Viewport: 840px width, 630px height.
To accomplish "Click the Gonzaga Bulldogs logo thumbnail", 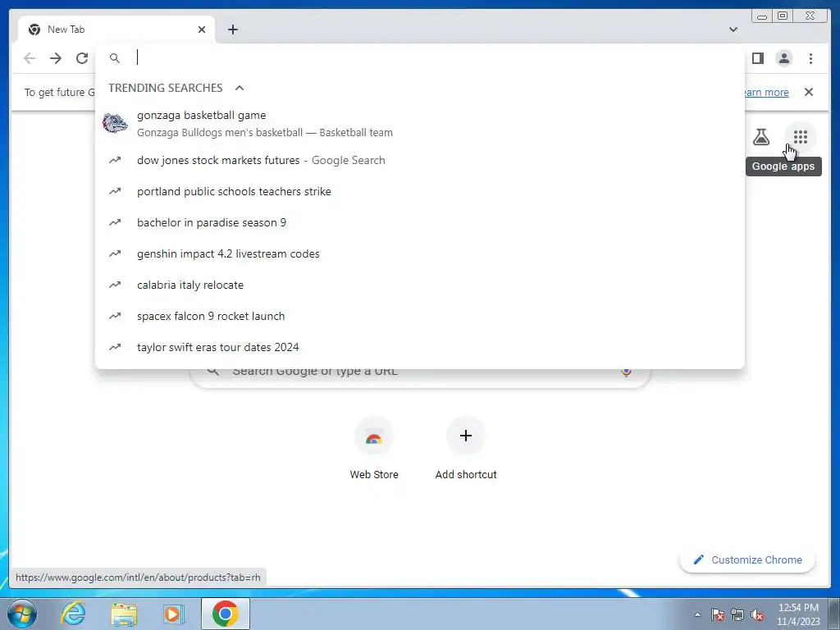I will click(x=115, y=124).
